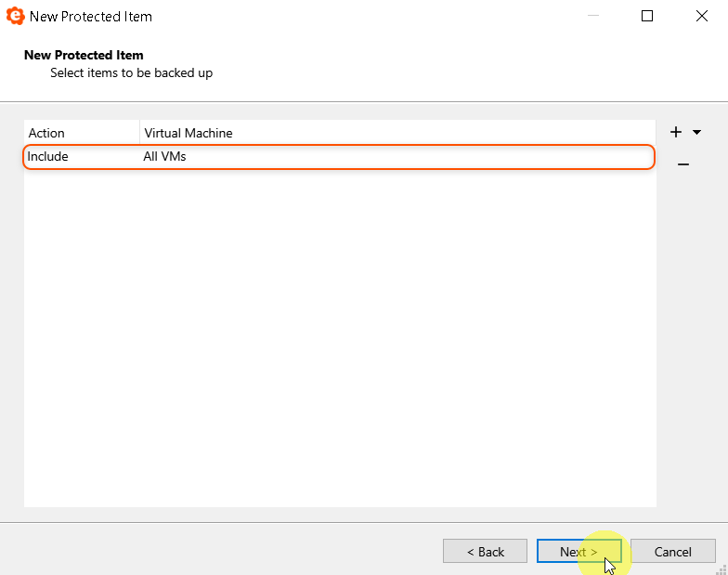Select the All VMs entry
The height and width of the screenshot is (575, 728).
coord(165,157)
